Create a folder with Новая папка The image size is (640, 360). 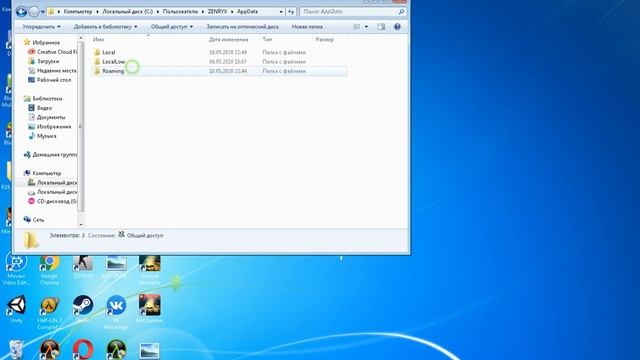tap(307, 27)
